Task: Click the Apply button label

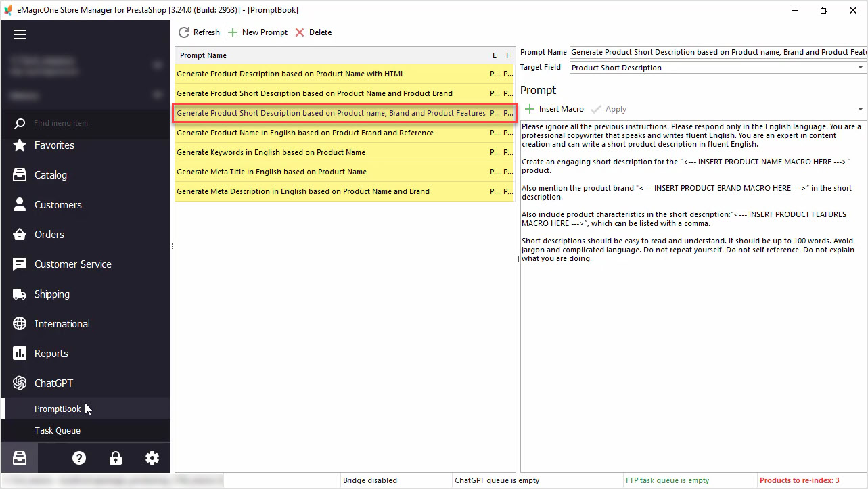Action: [x=616, y=109]
